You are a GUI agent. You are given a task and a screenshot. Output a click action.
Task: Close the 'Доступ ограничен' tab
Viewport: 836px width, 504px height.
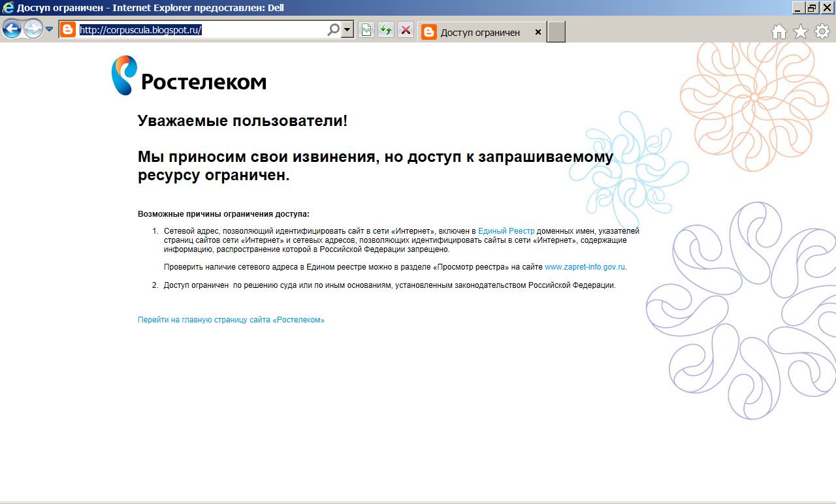(538, 32)
